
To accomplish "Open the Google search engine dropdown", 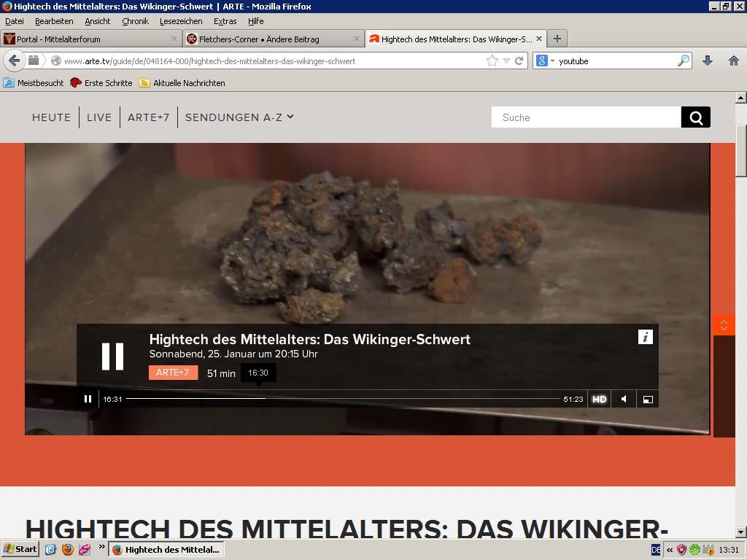I will pos(546,61).
